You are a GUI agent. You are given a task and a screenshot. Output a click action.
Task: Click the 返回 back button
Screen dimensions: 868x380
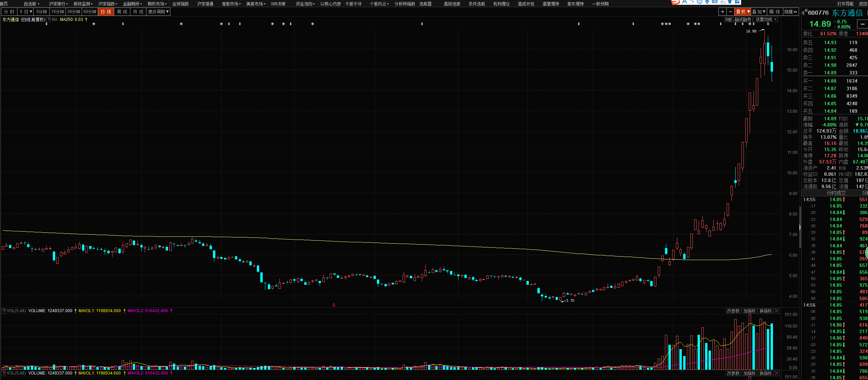863,4
